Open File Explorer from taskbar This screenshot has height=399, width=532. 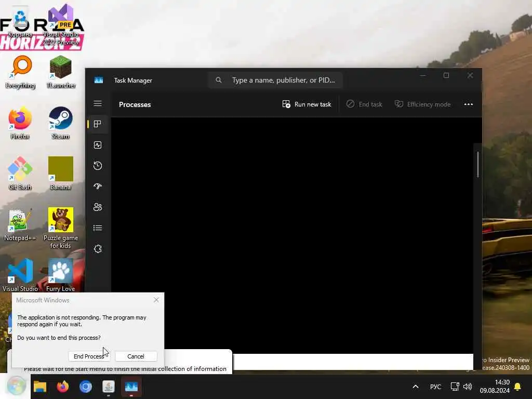point(40,387)
